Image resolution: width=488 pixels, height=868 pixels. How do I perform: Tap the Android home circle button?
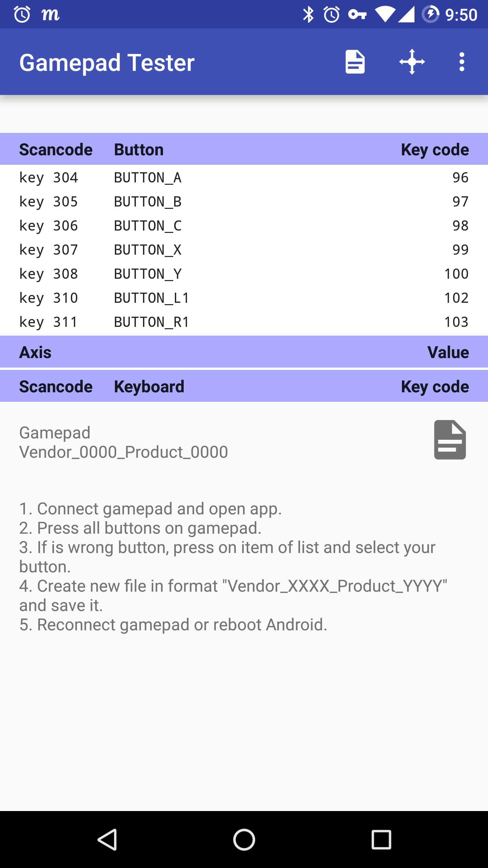pos(244,840)
